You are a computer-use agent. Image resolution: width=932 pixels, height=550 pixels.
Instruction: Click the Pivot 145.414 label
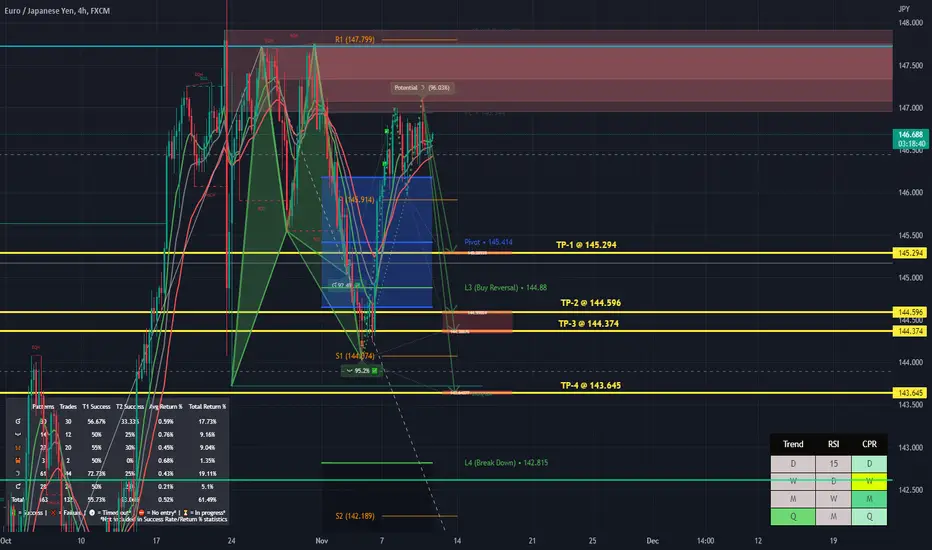tap(488, 242)
